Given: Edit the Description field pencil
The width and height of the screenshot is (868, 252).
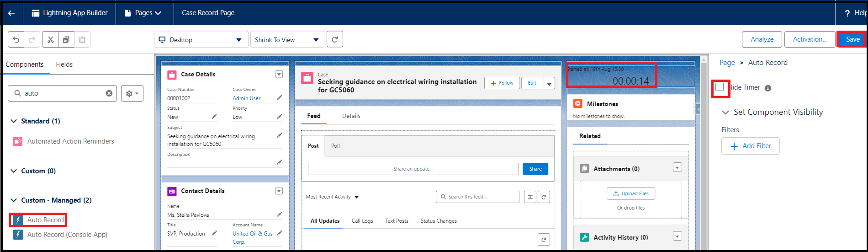Looking at the screenshot, I should 280,162.
